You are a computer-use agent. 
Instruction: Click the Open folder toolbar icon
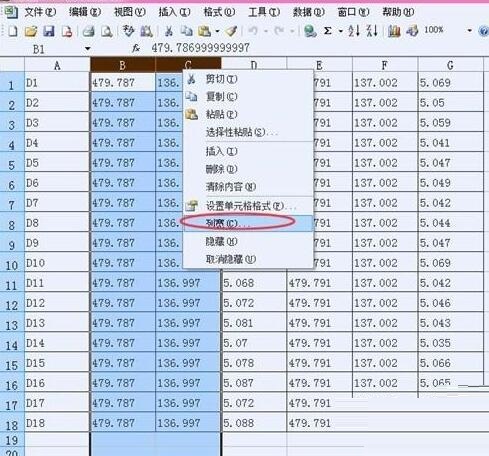(31, 31)
